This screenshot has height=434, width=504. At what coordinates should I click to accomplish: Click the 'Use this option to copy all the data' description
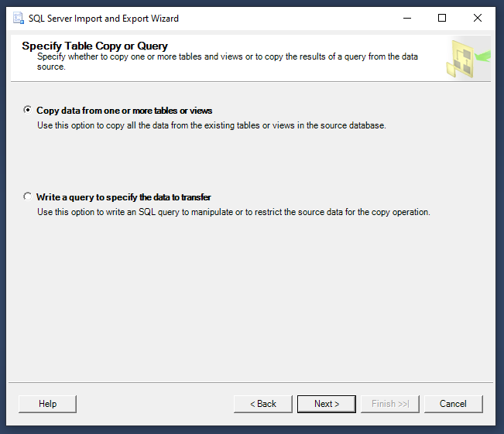tap(211, 125)
